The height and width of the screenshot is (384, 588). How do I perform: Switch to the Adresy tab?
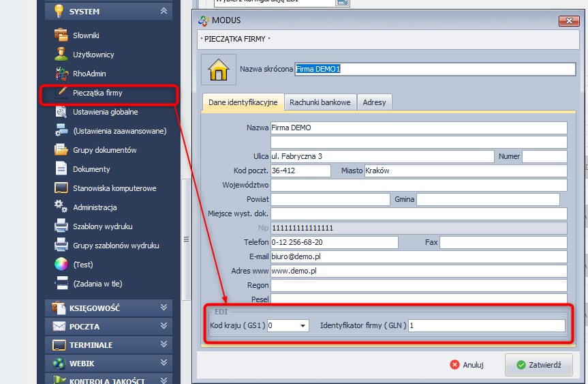(374, 102)
